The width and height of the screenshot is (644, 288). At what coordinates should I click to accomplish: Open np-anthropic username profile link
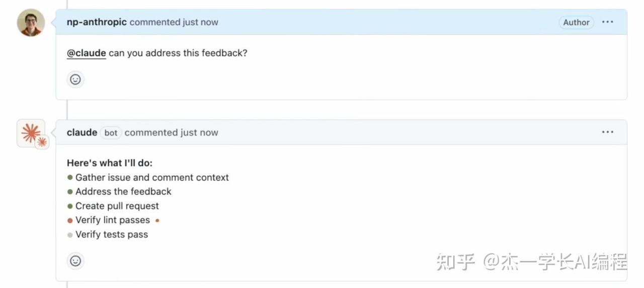coord(97,22)
